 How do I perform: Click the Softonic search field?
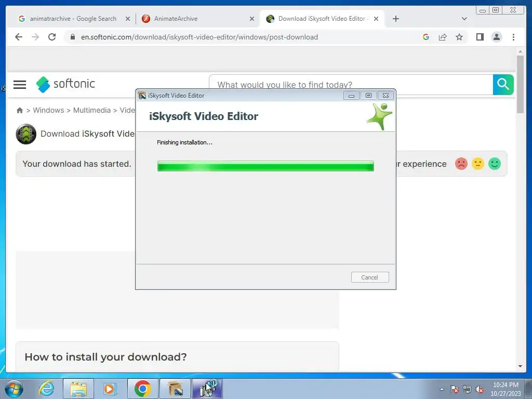[x=351, y=85]
